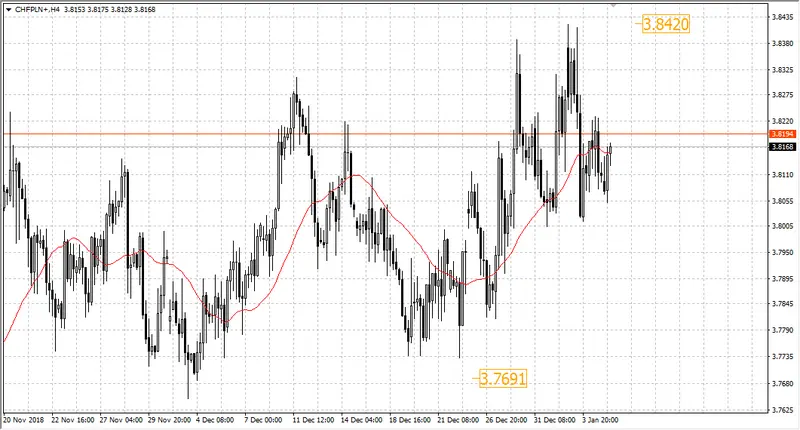Click the orange 3.8194 price tag on scale
The height and width of the screenshot is (430, 800).
tap(782, 134)
